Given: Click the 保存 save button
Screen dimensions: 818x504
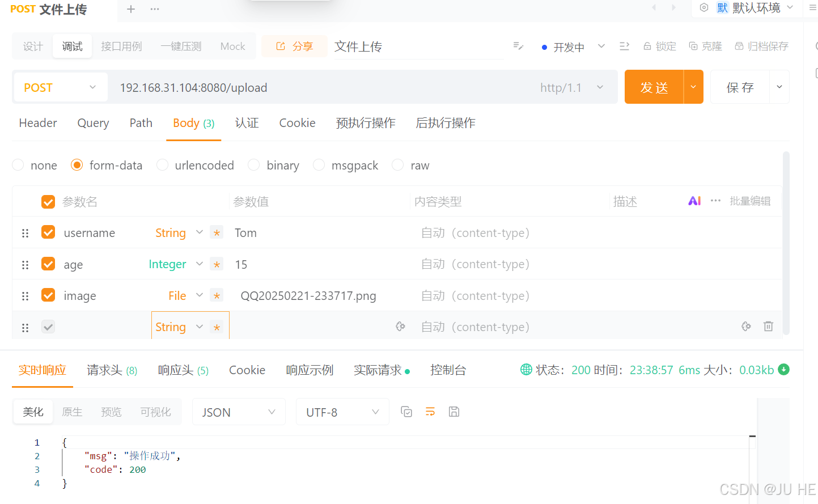Looking at the screenshot, I should pyautogui.click(x=740, y=87).
